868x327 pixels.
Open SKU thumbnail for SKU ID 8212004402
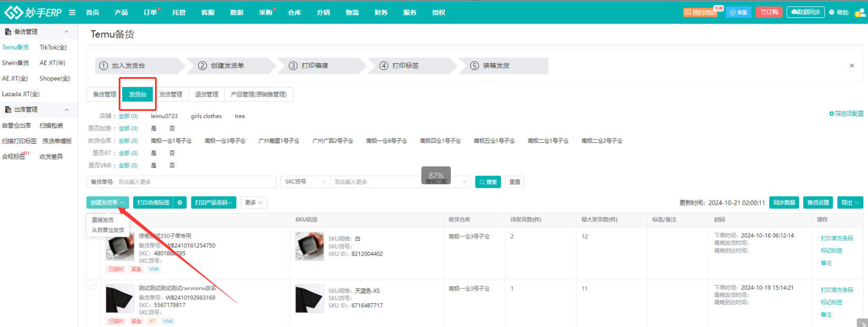(309, 246)
